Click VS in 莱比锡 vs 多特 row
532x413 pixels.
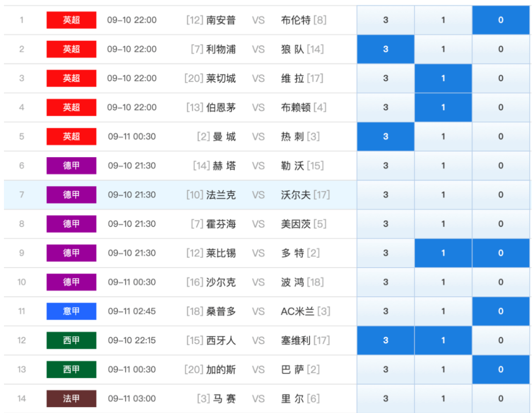[x=258, y=254]
